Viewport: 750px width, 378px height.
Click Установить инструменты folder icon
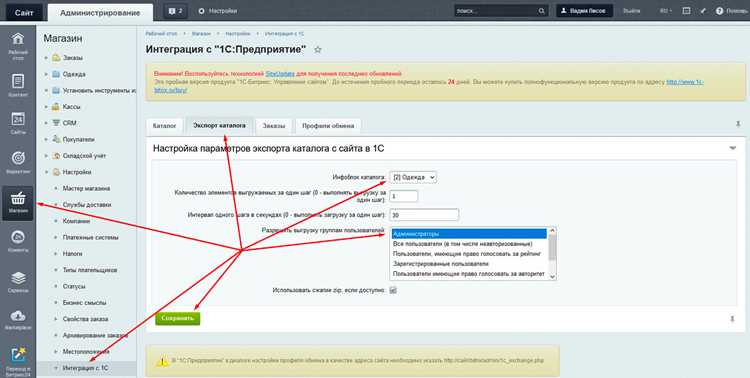coord(56,90)
